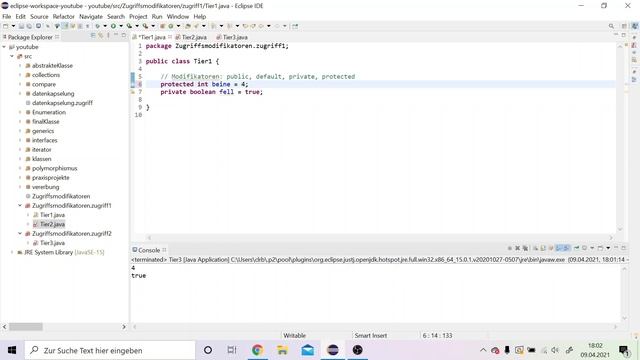Open the Run configurations dropdown arrow
Viewport: 640px width, 360px height.
click(121, 26)
